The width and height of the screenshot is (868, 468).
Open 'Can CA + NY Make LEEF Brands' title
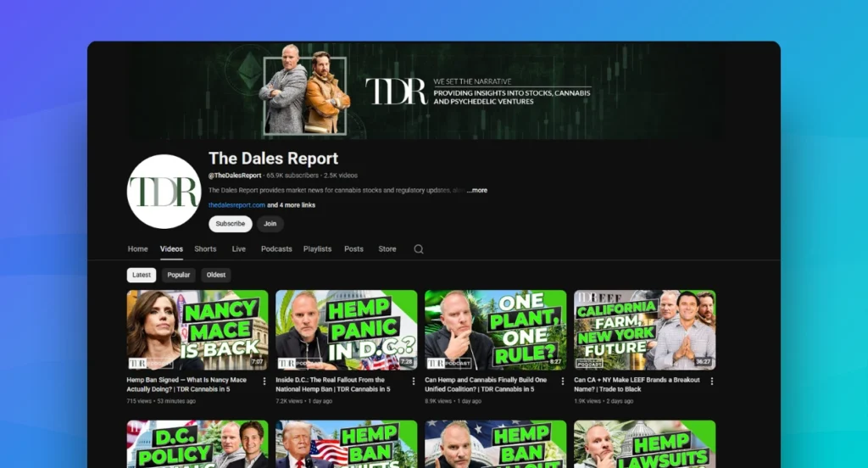637,384
